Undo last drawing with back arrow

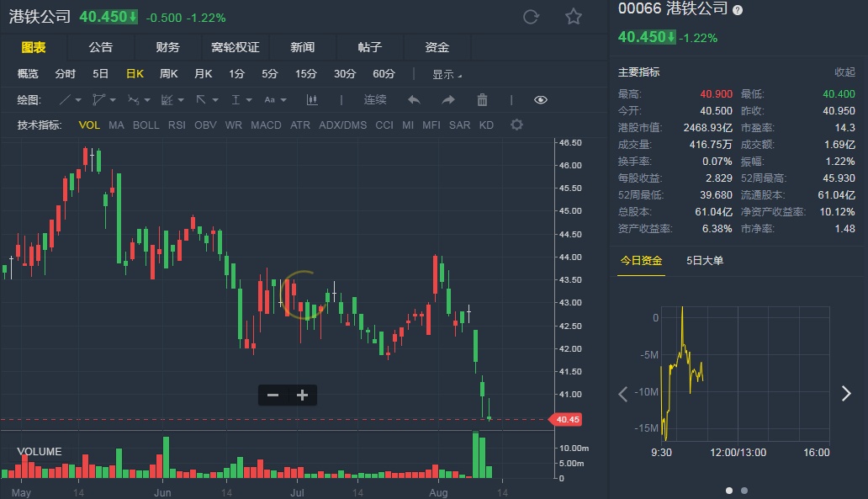[x=414, y=99]
